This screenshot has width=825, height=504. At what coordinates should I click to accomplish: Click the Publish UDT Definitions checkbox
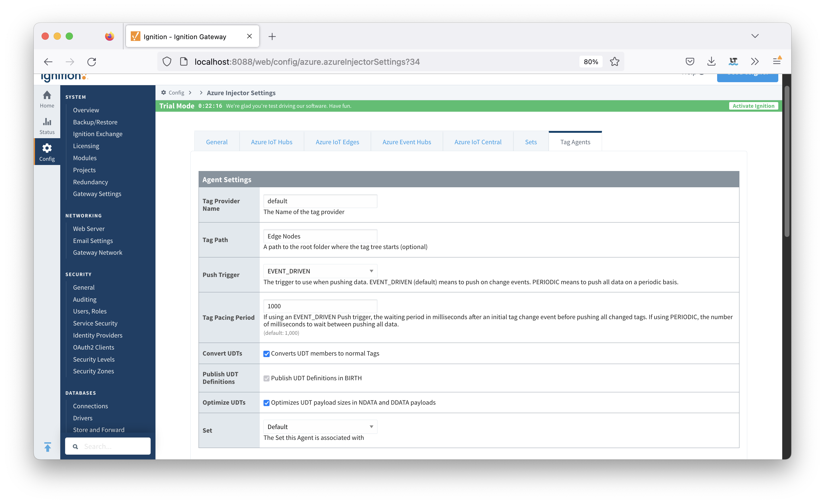267,378
